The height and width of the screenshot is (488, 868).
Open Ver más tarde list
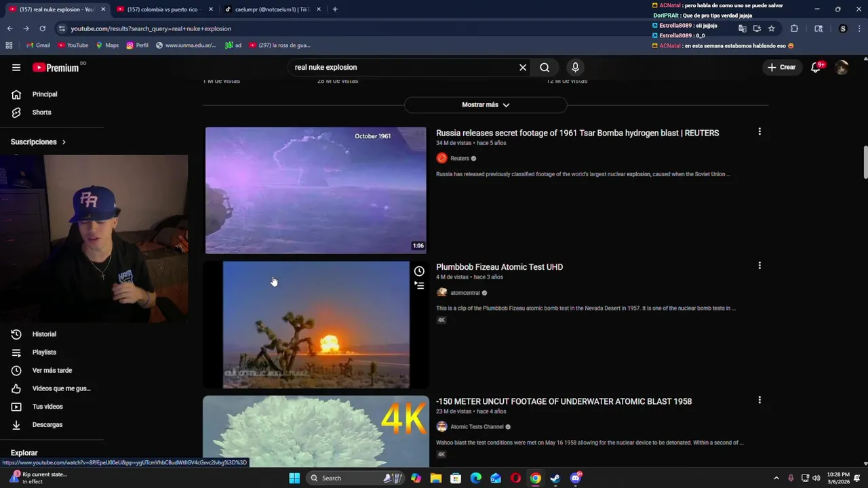click(52, 370)
